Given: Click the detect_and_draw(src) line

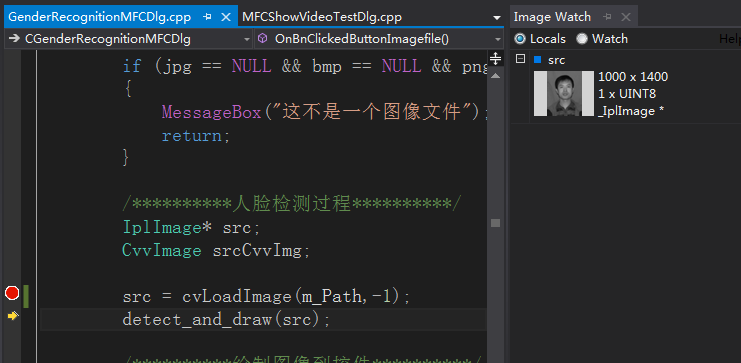Looking at the screenshot, I should point(226,320).
